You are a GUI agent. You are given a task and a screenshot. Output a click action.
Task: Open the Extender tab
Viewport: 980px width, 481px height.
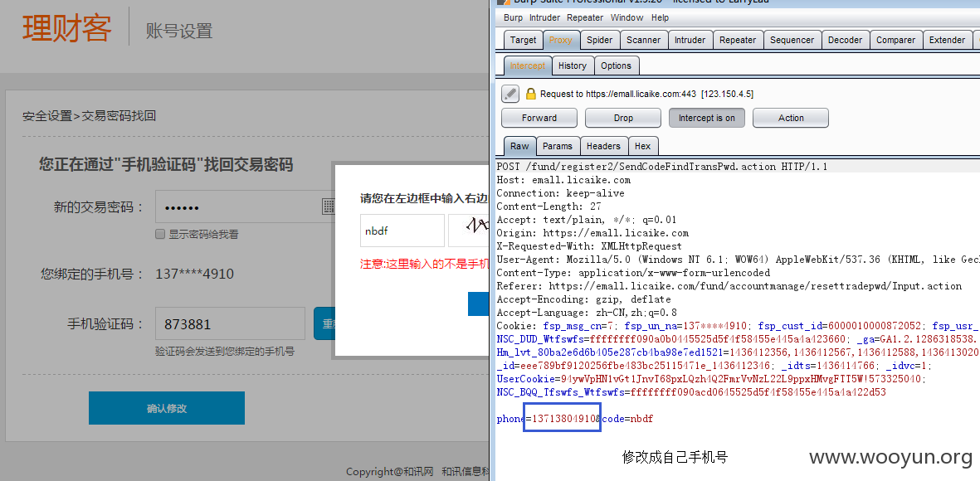(947, 40)
